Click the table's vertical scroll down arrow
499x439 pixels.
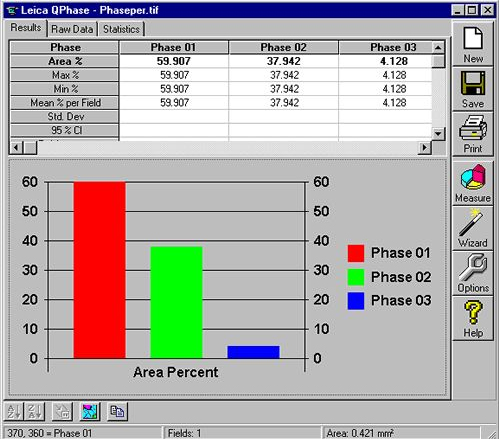tap(438, 134)
